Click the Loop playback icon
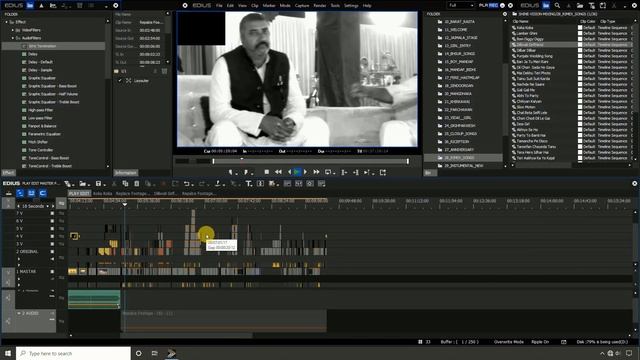Image resolution: width=640 pixels, height=360 pixels. click(328, 172)
